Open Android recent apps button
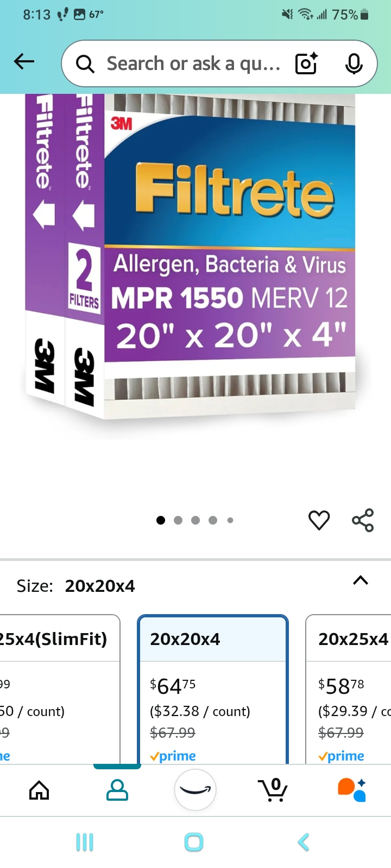Screen dimensions: 391x868 [85, 843]
